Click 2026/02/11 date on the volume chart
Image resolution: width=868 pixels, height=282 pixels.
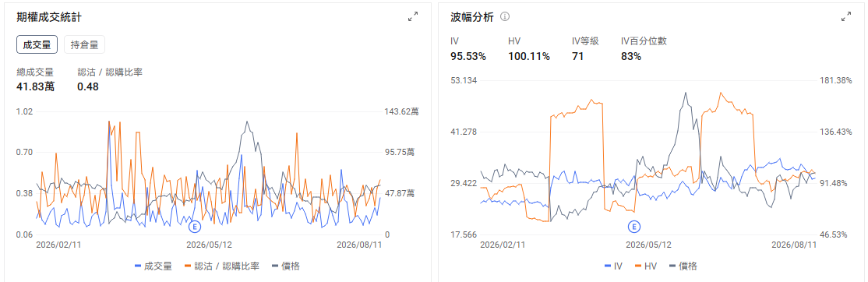(x=58, y=245)
